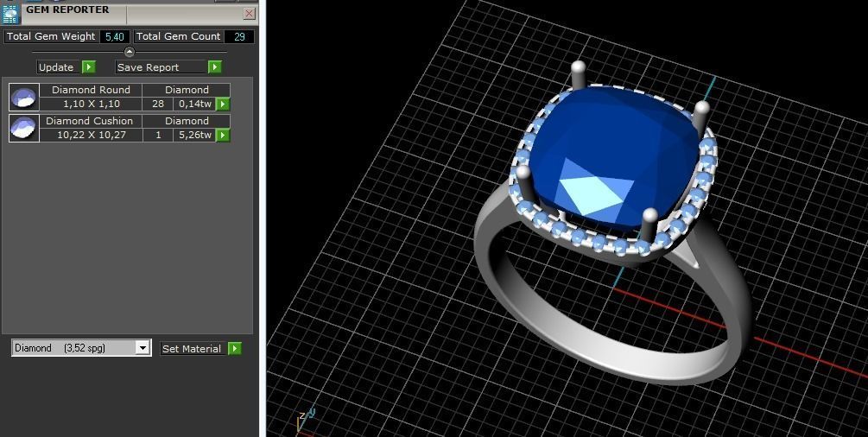The image size is (868, 437).
Task: Click the 'Diamond Round' label
Action: [x=92, y=90]
